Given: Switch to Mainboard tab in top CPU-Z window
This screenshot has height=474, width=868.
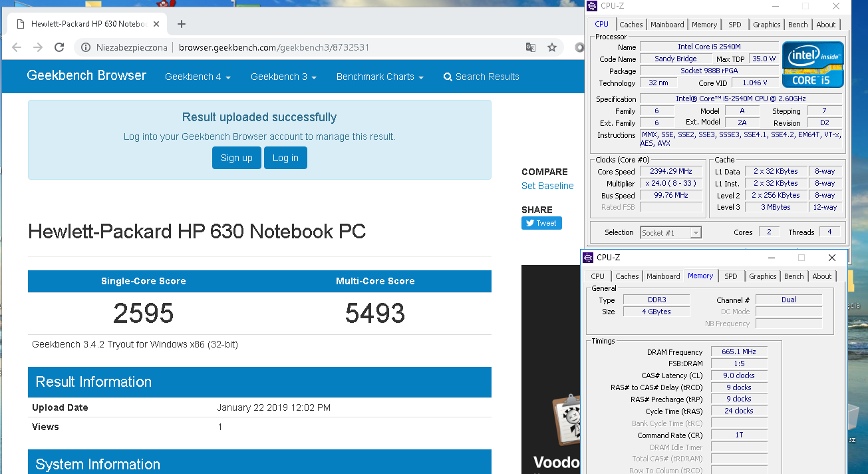Looking at the screenshot, I should 667,25.
